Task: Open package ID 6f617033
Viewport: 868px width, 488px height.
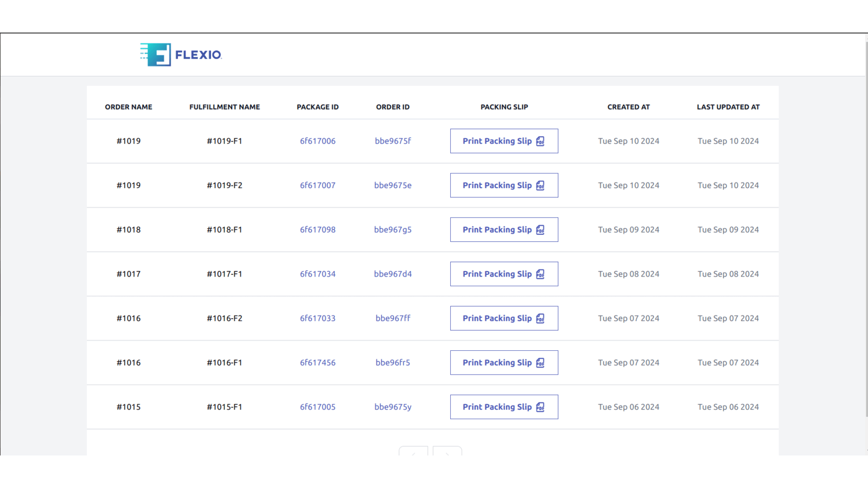Action: click(318, 318)
